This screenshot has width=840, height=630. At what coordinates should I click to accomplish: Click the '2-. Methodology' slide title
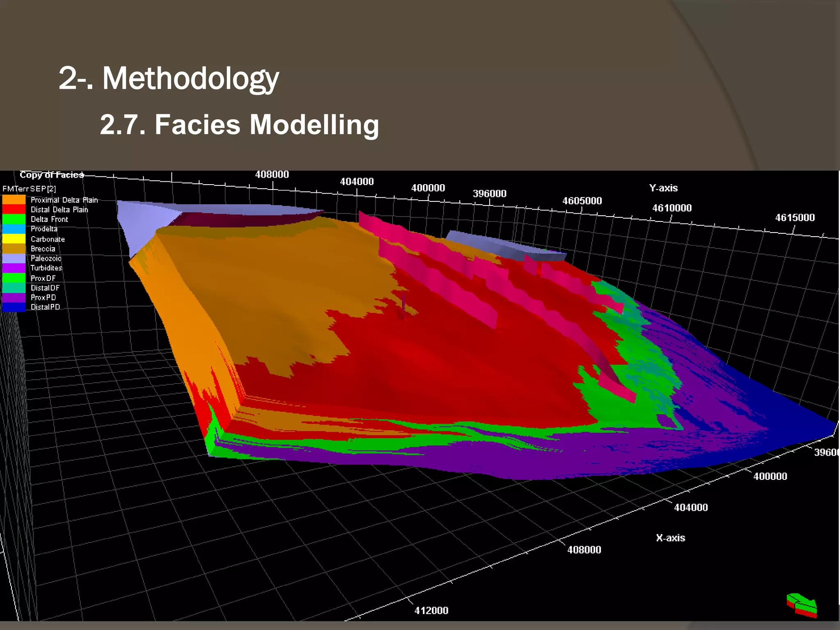point(169,79)
